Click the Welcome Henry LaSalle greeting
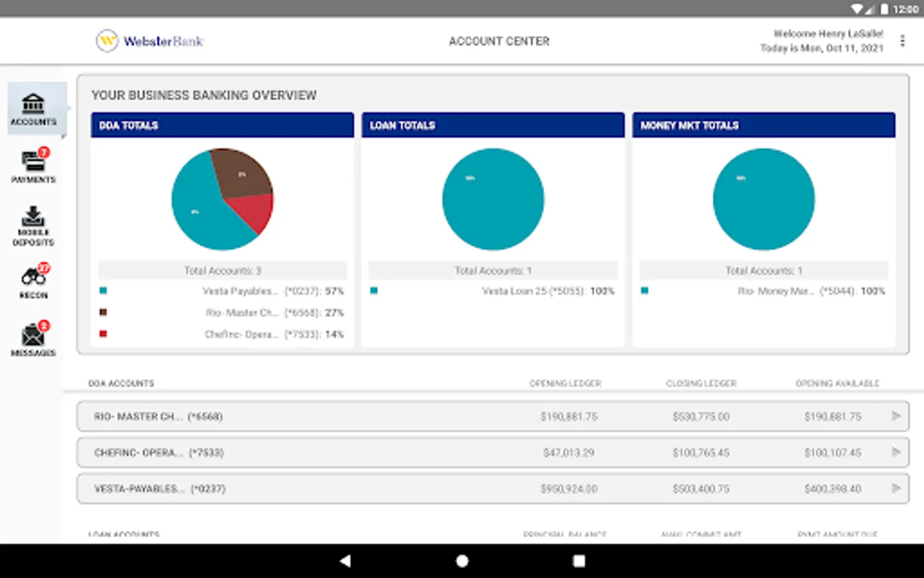This screenshot has height=578, width=924. tap(828, 33)
